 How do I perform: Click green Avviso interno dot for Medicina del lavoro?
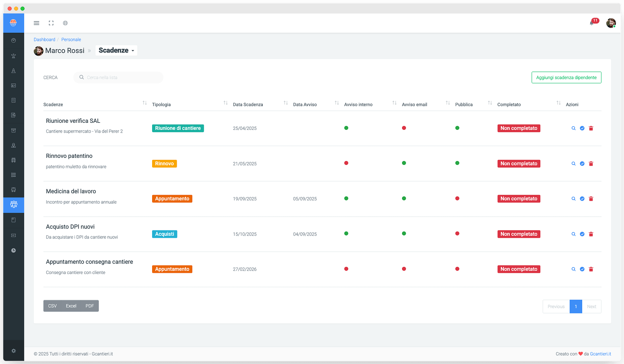point(346,198)
